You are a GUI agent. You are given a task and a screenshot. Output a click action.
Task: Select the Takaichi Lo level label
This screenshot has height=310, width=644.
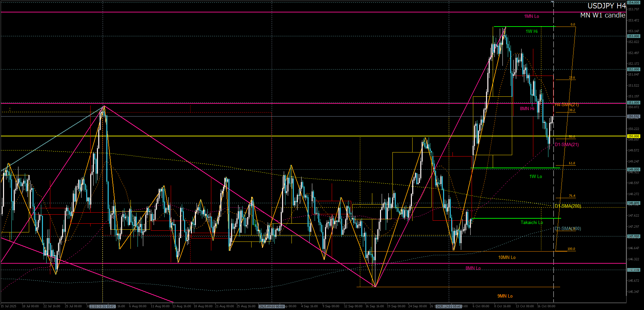531,223
